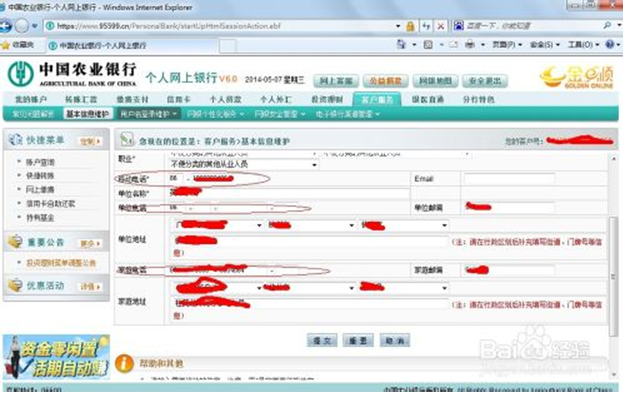Open the IE help question mark icon
Viewport: 623px width, 393px height.
(x=610, y=45)
